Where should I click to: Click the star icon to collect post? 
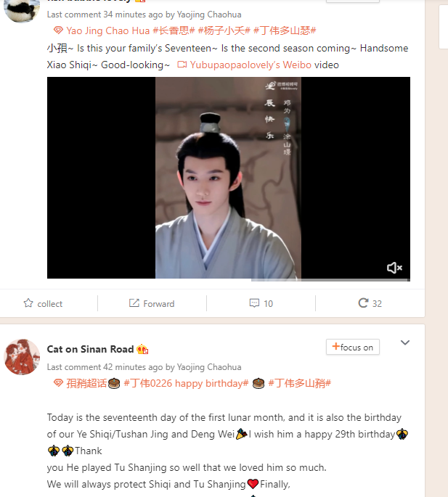click(x=28, y=303)
